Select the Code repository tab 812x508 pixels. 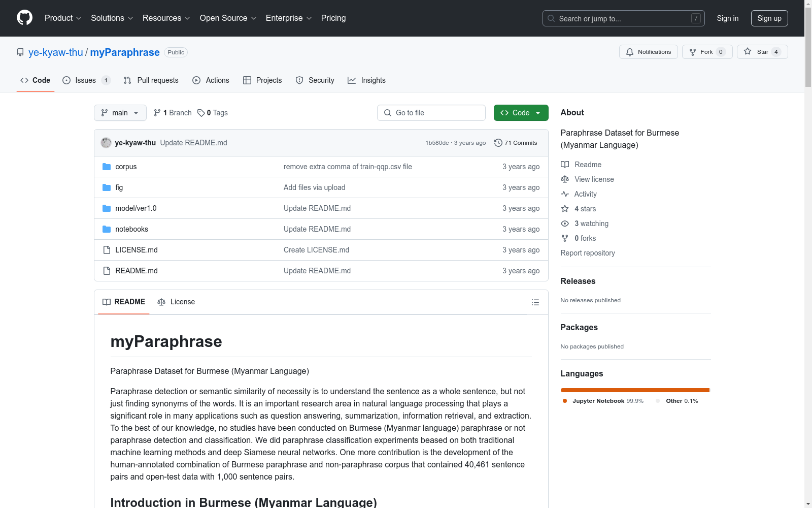click(x=36, y=80)
